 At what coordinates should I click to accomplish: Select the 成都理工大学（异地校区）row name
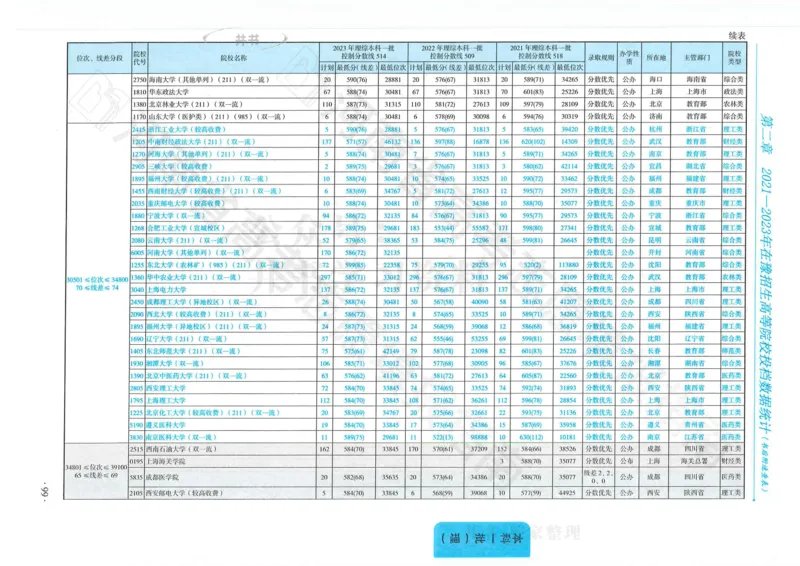click(203, 302)
